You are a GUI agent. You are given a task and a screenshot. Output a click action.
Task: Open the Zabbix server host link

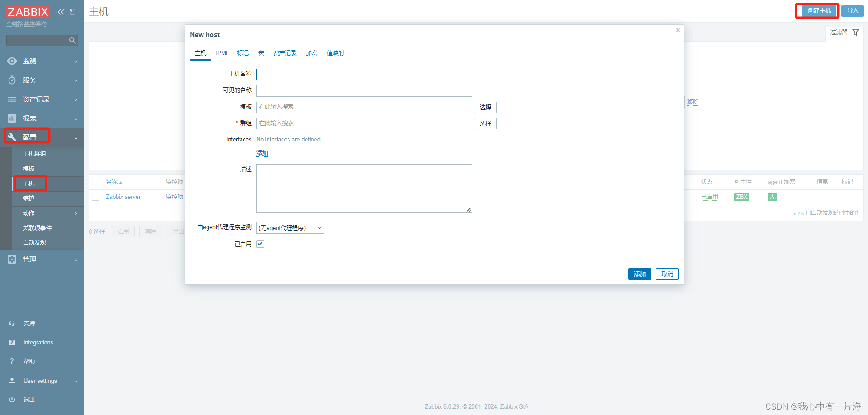pos(123,197)
